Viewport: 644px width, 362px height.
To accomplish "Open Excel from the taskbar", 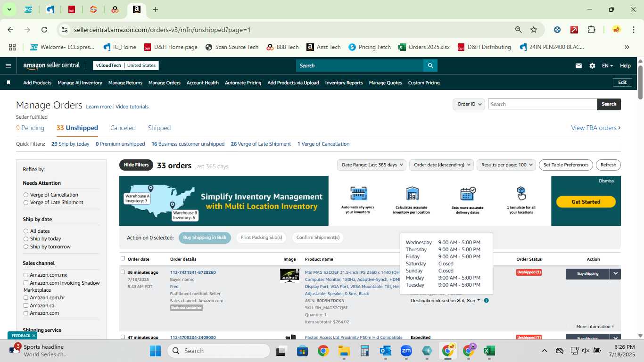I will click(489, 351).
